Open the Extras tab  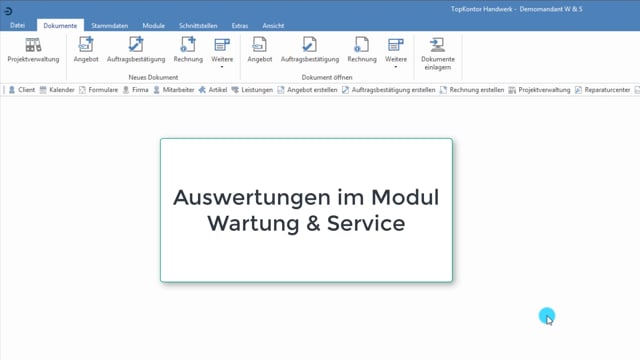240,25
